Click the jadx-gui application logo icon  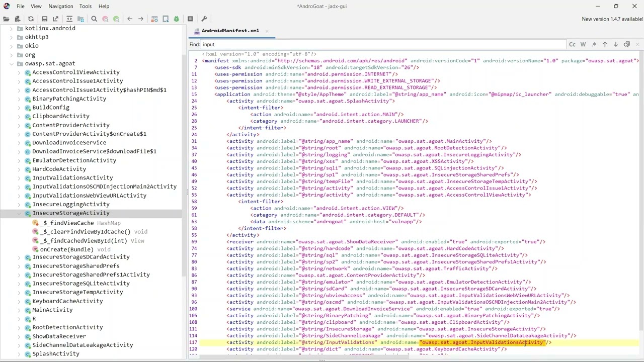(6, 6)
